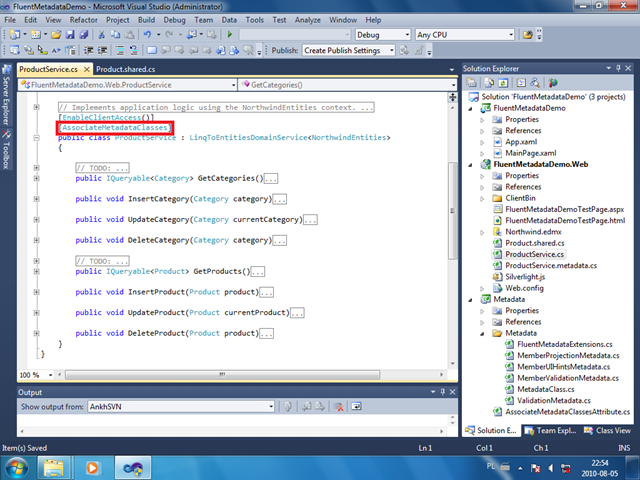
Task: Open the Debug menu
Action: pos(175,20)
